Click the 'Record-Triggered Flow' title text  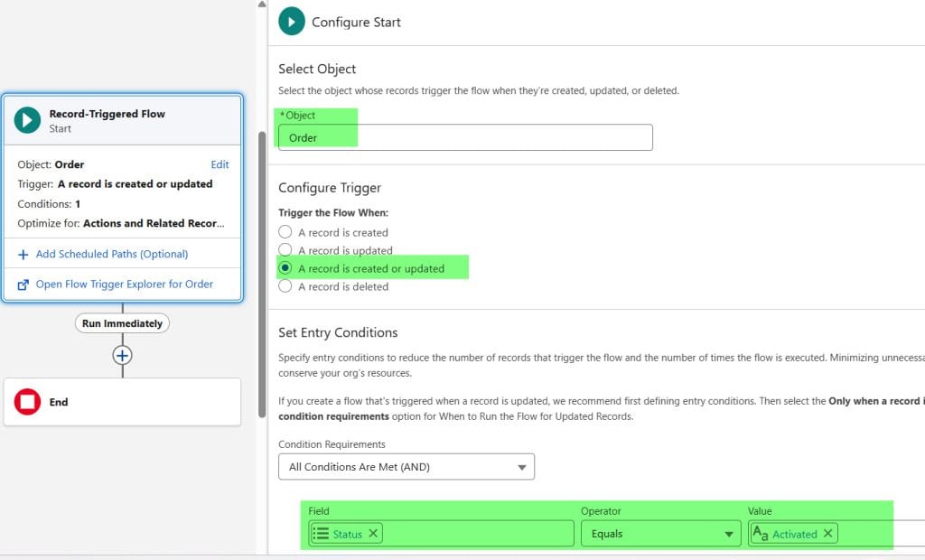coord(107,114)
